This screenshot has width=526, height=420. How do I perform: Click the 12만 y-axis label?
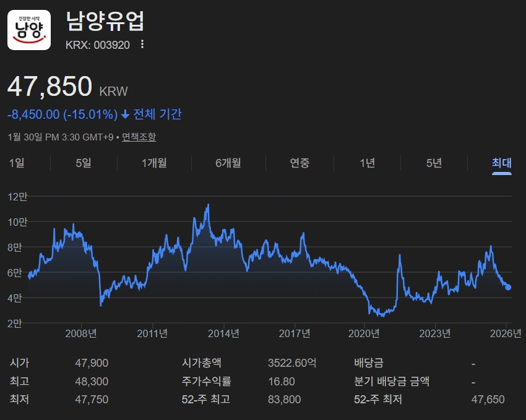click(17, 197)
